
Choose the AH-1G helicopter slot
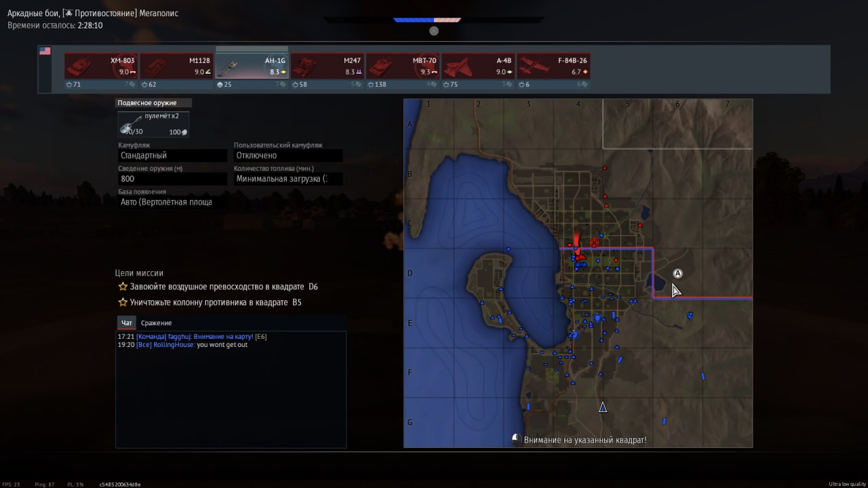tap(252, 66)
